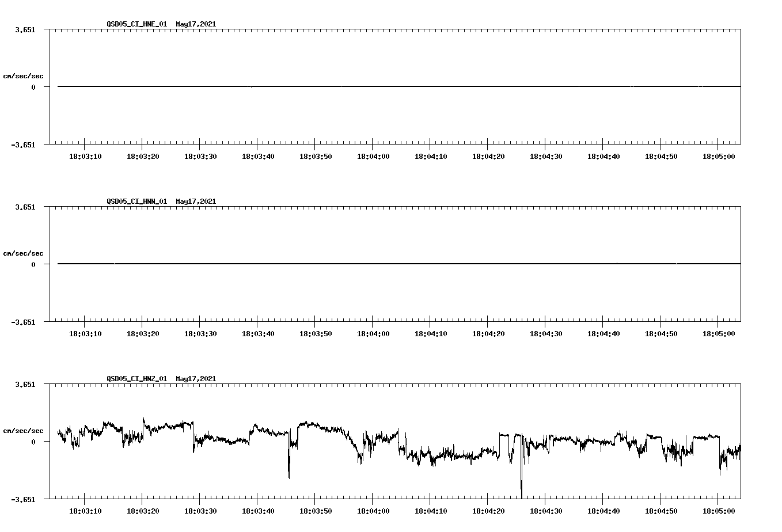Click the 18:03:10 tick label on top axis
This screenshot has width=782, height=532.
[86, 155]
